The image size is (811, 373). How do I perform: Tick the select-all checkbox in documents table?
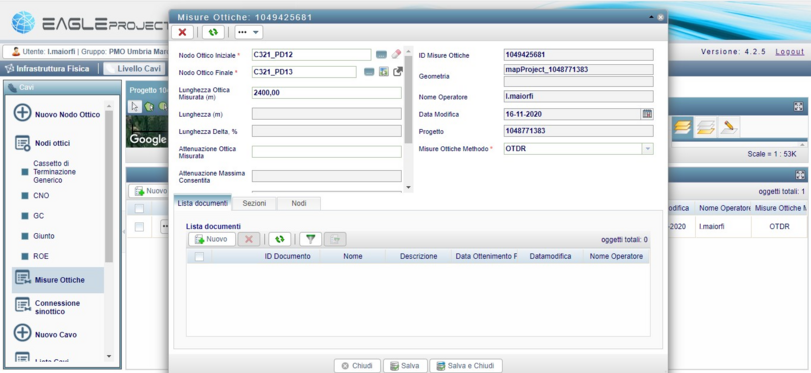tap(199, 257)
